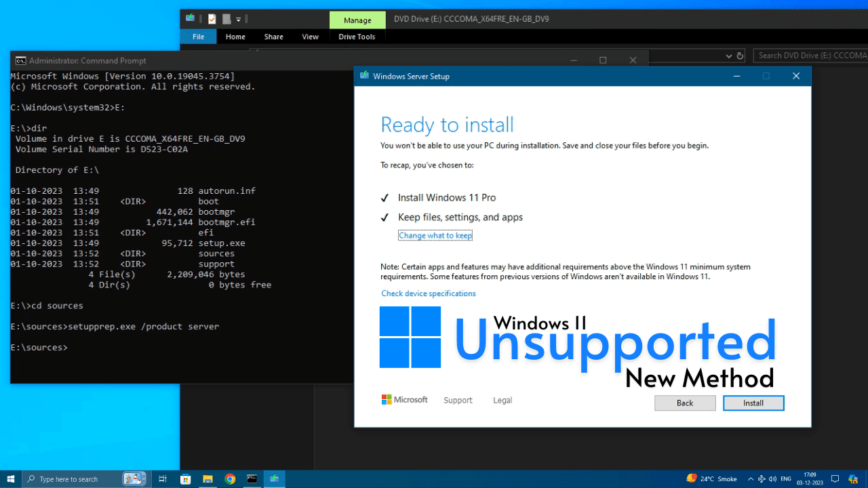Click Change what to keep link

pyautogui.click(x=435, y=235)
